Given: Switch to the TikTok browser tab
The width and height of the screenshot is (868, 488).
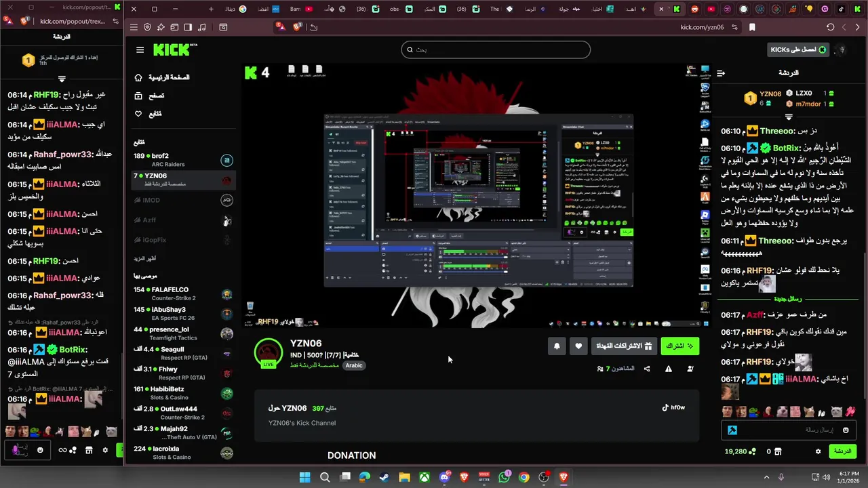Looking at the screenshot, I should (842, 9).
